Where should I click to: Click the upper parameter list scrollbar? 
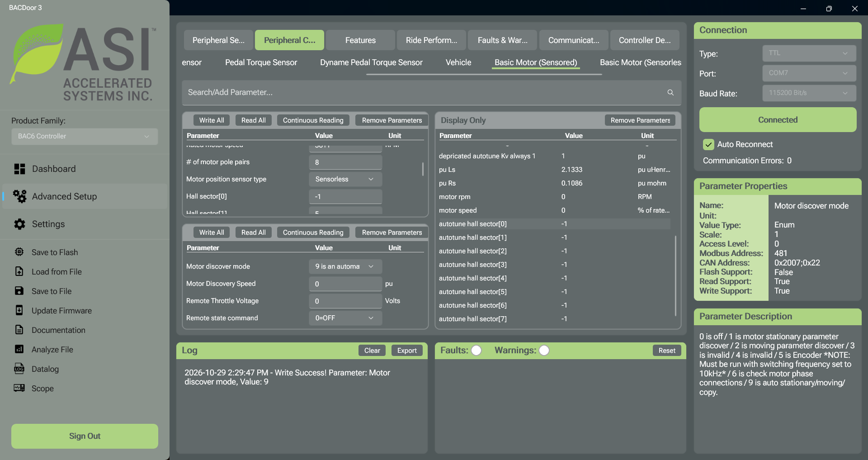pos(423,169)
